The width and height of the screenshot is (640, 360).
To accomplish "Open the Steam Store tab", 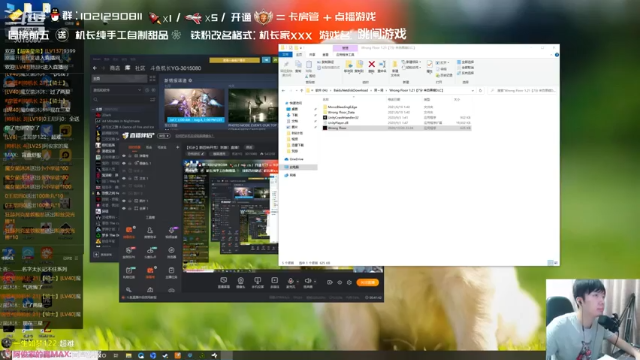I will [x=115, y=68].
